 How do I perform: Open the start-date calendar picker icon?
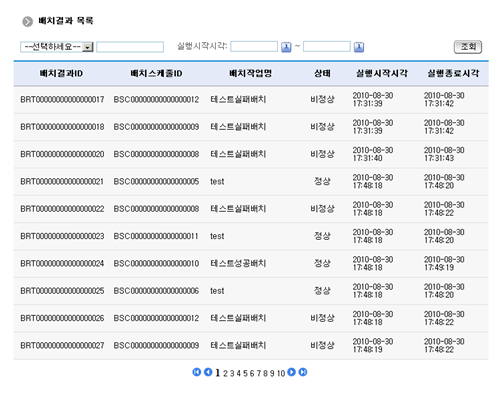pos(286,47)
